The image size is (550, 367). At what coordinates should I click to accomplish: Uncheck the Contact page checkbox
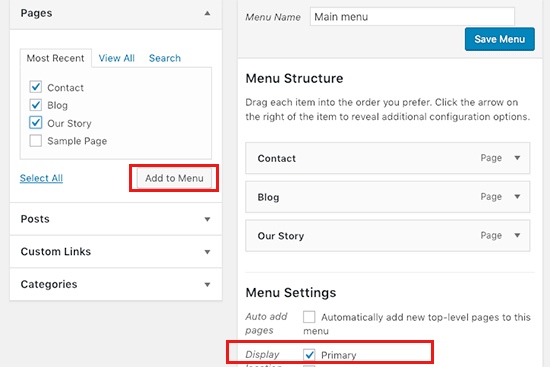point(36,87)
